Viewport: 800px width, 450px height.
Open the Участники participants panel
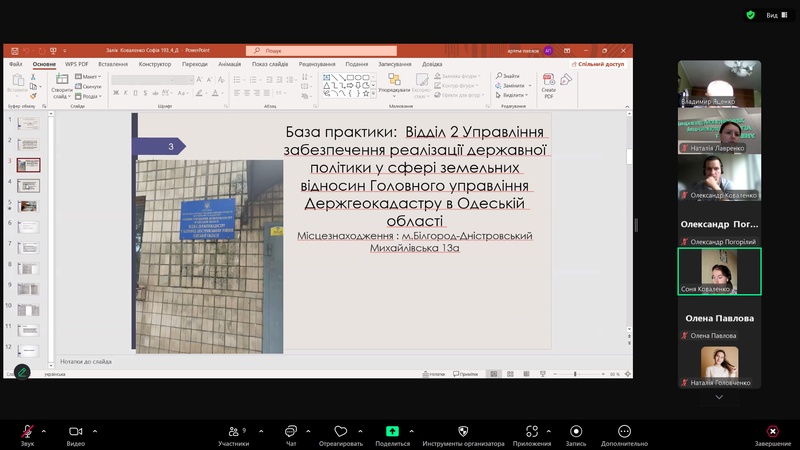coord(233,431)
